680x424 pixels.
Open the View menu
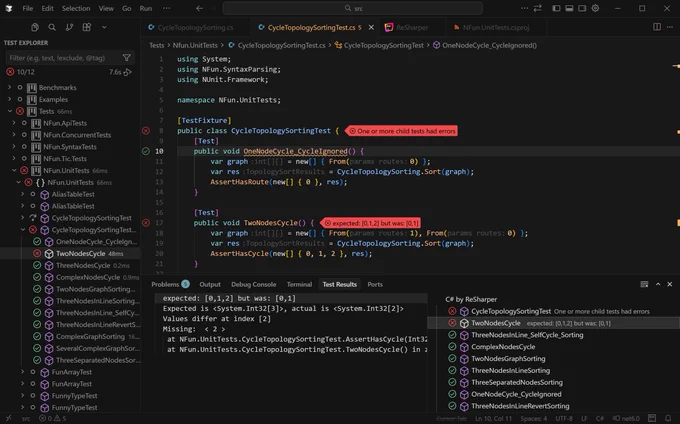(106, 8)
